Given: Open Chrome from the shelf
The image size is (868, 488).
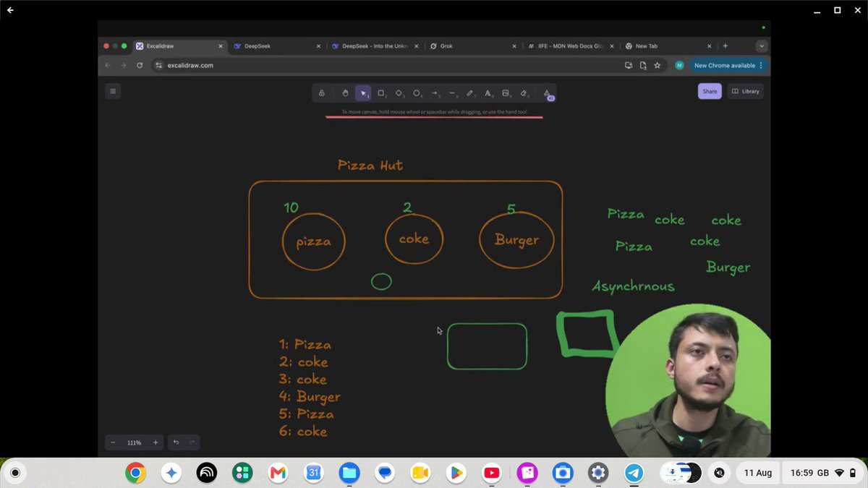Looking at the screenshot, I should [x=135, y=473].
